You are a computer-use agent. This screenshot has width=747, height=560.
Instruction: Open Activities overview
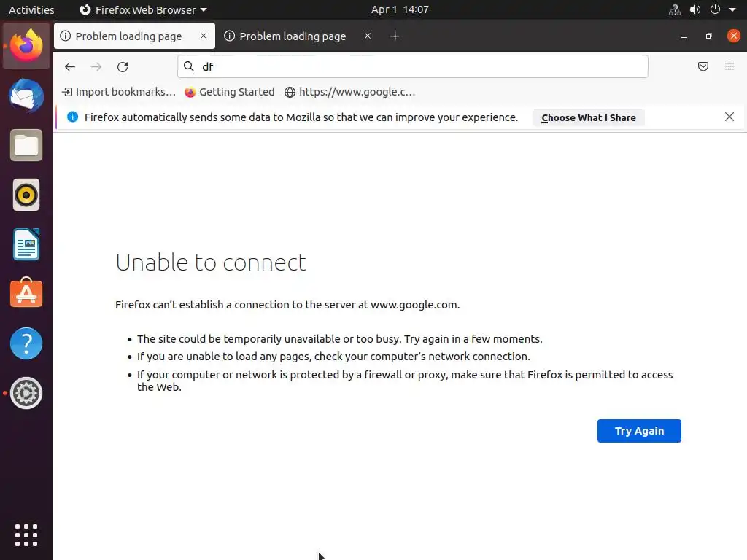31,9
